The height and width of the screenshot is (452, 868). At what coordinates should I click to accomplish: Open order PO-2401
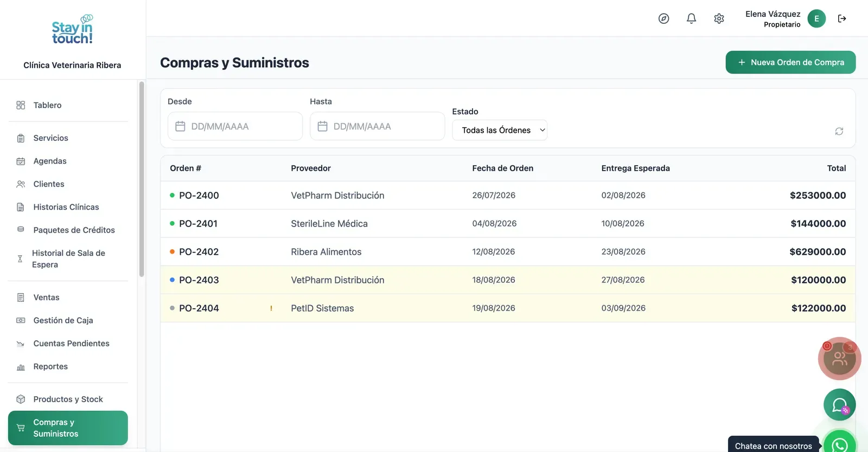point(198,224)
